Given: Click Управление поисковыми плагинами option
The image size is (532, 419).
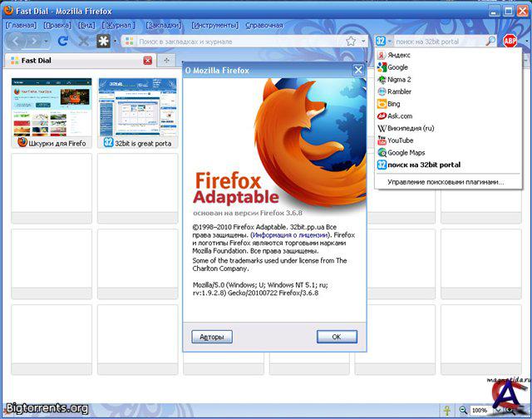Looking at the screenshot, I should (x=446, y=181).
